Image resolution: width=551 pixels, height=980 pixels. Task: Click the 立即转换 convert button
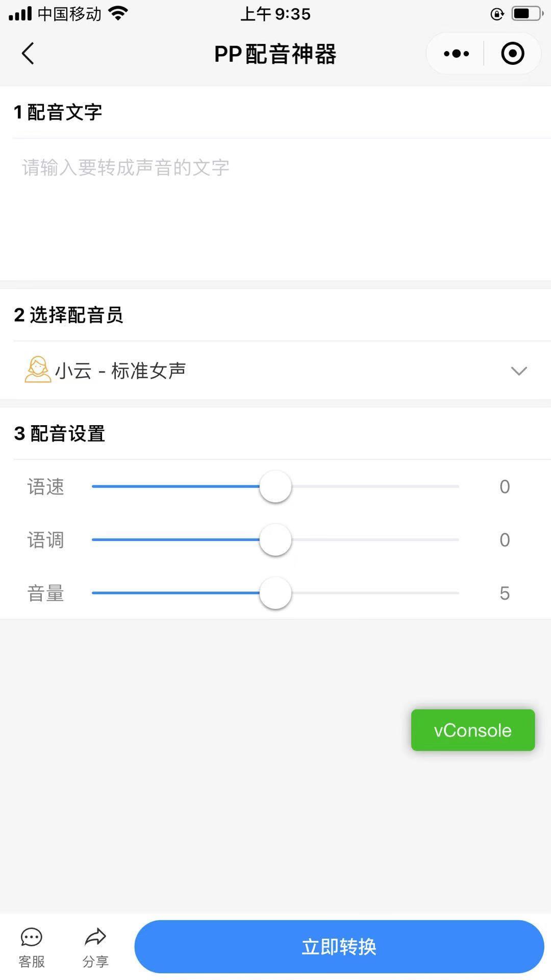point(339,947)
